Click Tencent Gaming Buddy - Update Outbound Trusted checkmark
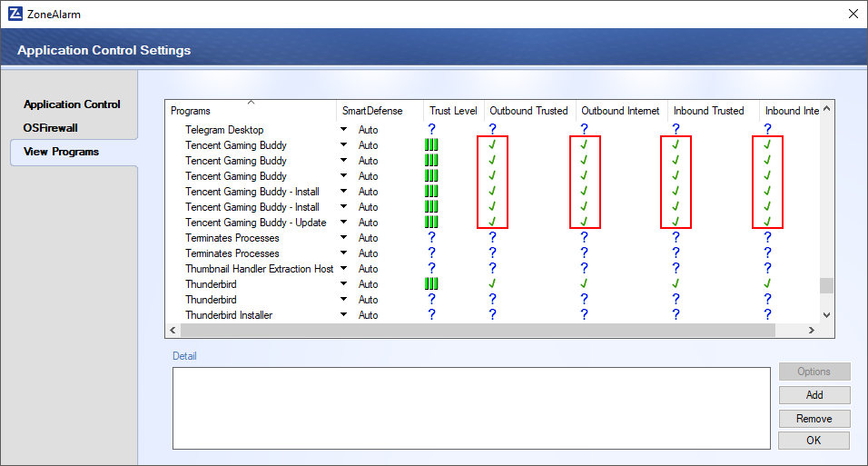868x466 pixels. point(492,222)
